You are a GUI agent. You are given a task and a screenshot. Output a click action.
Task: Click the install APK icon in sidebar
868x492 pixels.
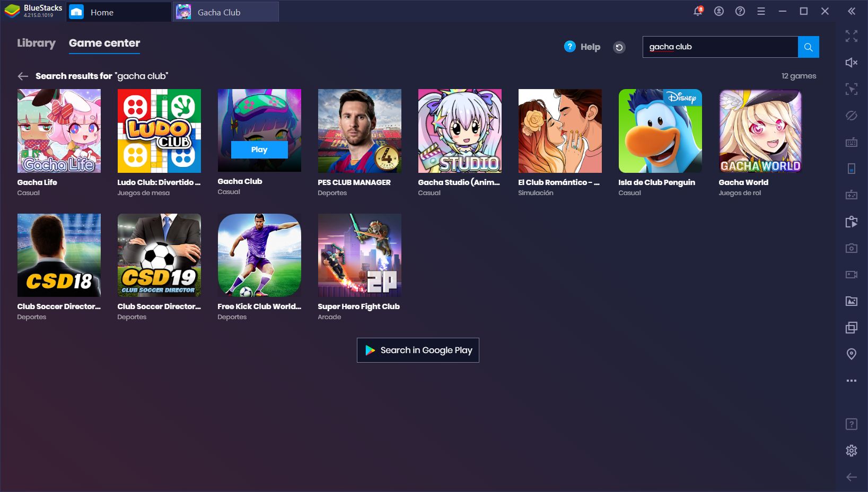tap(852, 222)
